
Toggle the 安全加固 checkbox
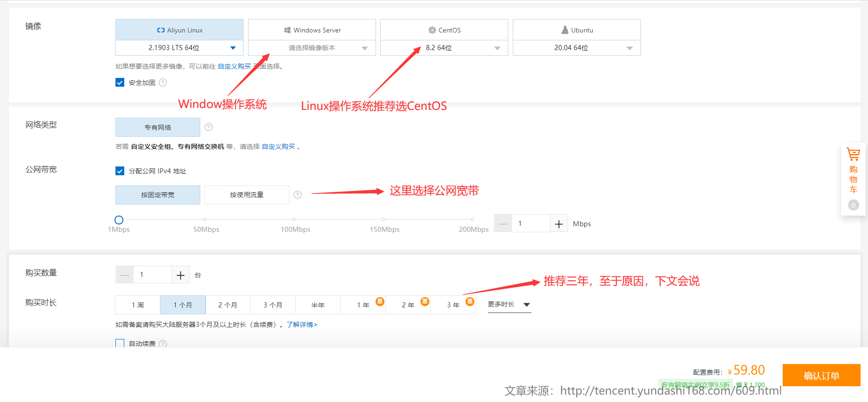[x=120, y=83]
